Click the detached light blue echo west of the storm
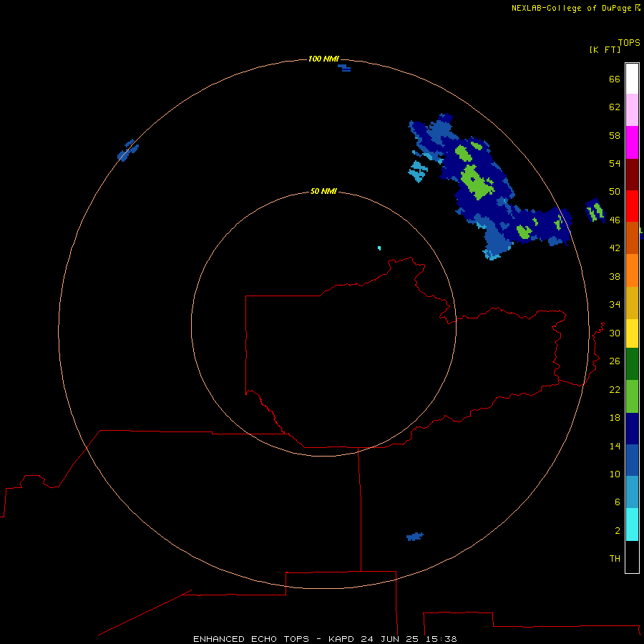 point(418,171)
